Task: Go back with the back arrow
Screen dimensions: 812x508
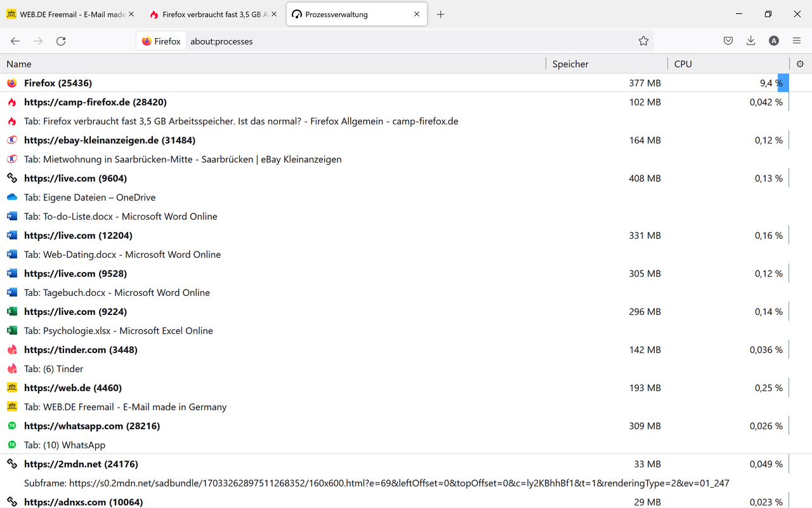Action: tap(15, 41)
